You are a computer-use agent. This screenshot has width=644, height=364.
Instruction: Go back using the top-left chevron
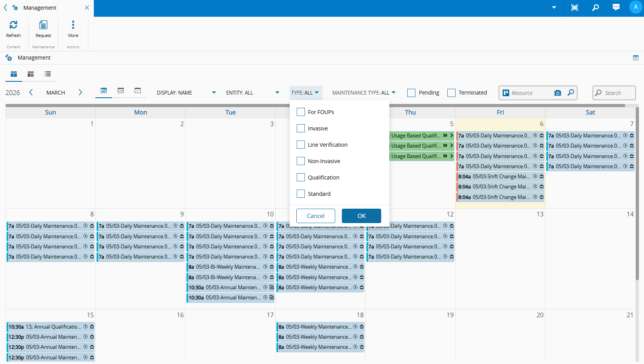click(5, 7)
